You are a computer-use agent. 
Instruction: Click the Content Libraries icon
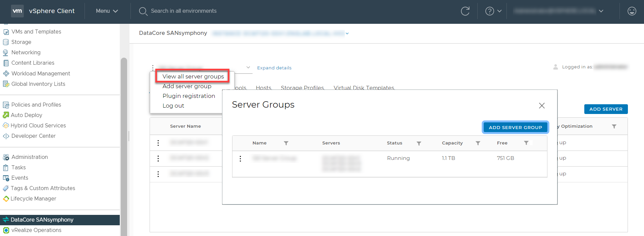coord(6,63)
